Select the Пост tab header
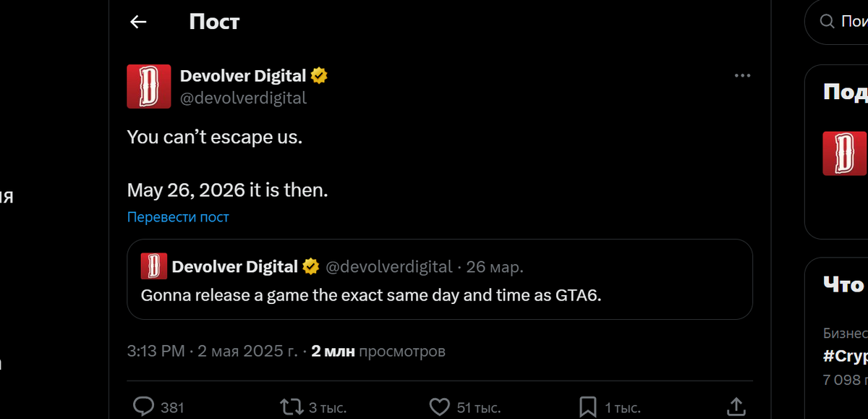 pyautogui.click(x=213, y=22)
